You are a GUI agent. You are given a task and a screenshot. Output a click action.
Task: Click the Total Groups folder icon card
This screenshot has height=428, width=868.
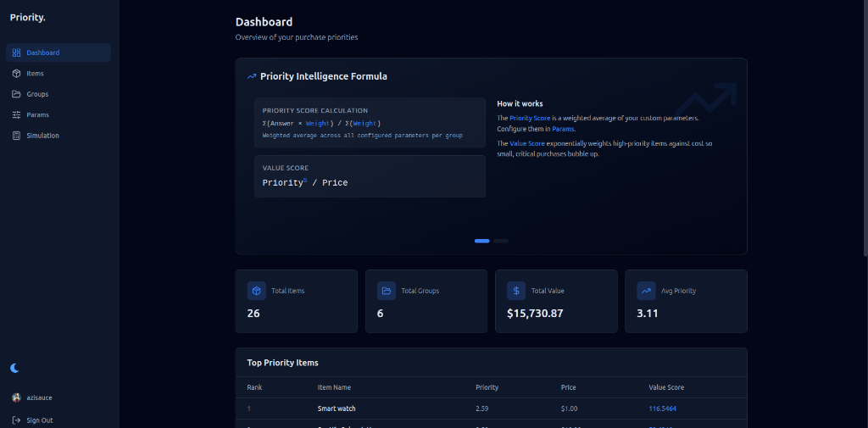tap(387, 291)
